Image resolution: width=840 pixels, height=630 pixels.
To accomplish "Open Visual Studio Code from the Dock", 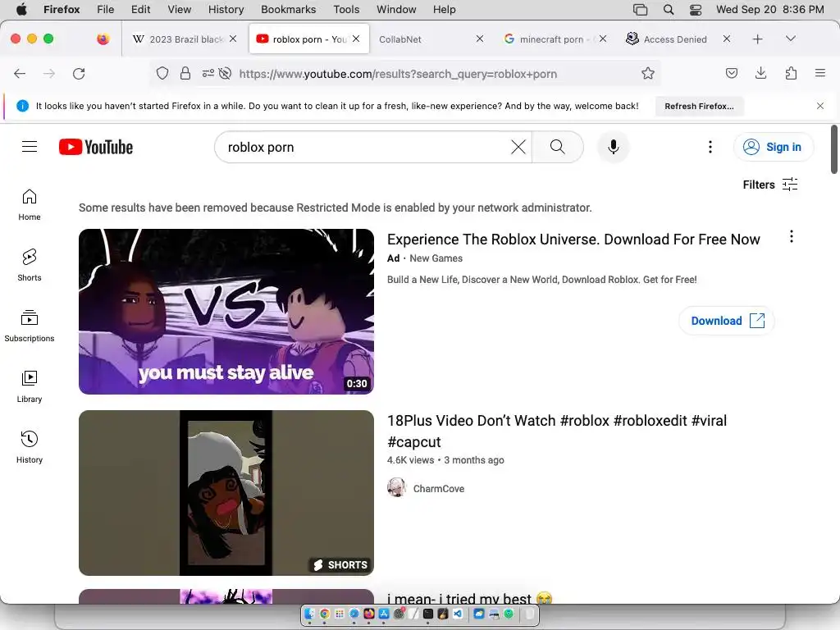I will click(458, 614).
